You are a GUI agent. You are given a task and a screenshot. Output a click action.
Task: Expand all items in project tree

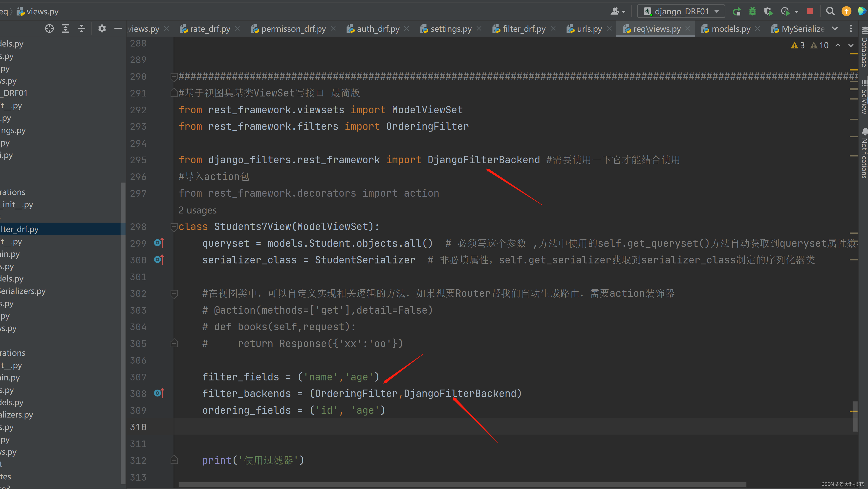pyautogui.click(x=65, y=29)
